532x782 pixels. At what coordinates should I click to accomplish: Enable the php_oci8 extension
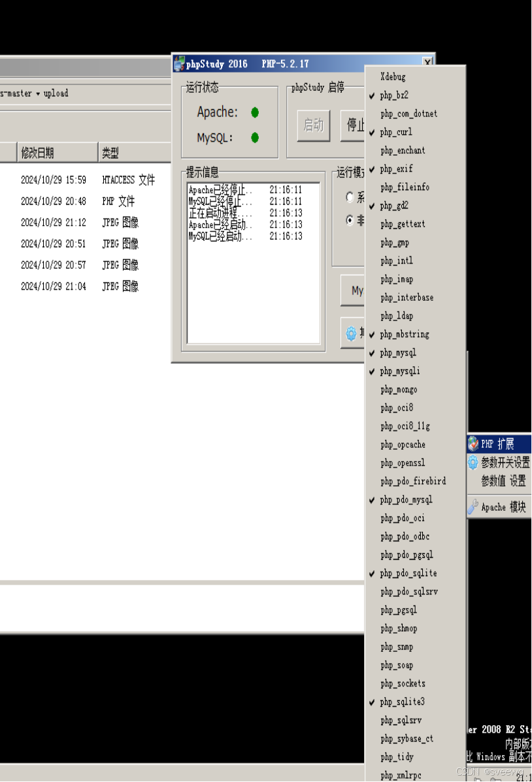tap(416, 408)
